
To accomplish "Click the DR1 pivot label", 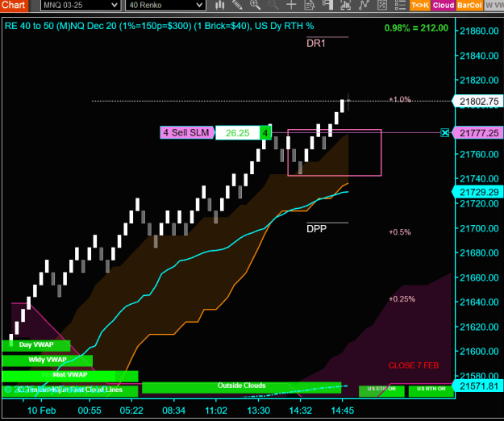I will tap(316, 44).
